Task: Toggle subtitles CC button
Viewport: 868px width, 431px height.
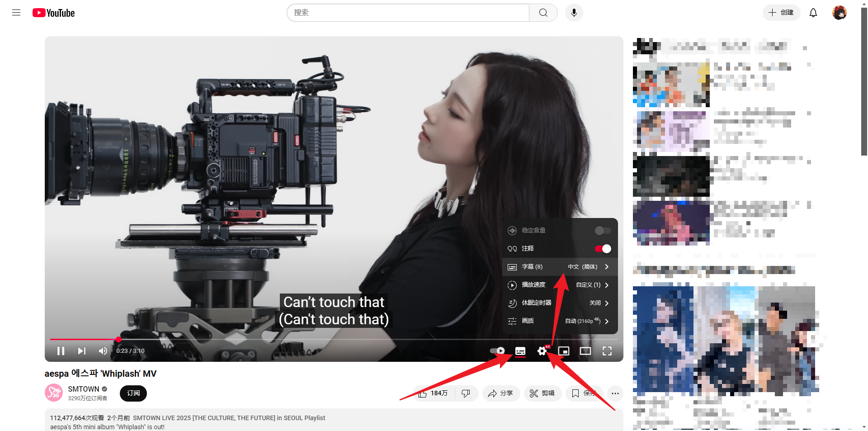Action: click(520, 351)
